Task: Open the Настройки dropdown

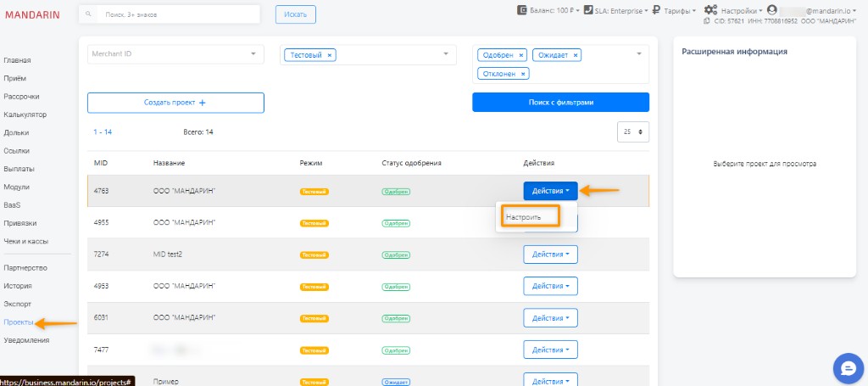Action: (742, 10)
